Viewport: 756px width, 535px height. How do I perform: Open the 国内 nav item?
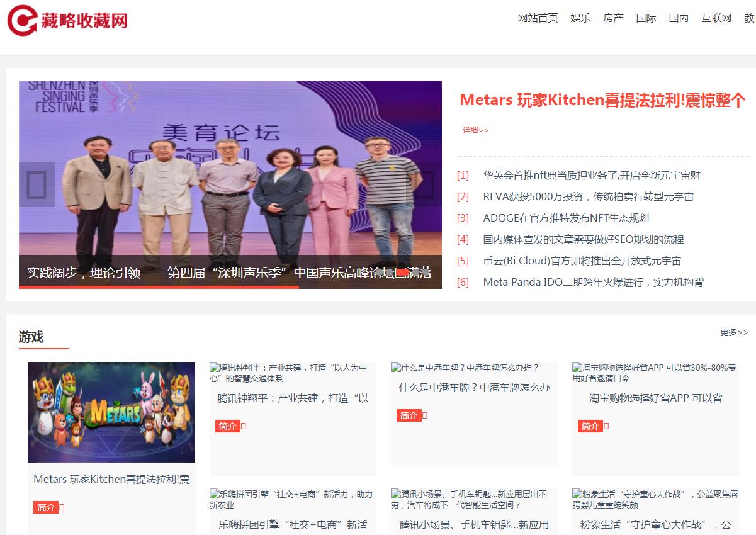tap(679, 18)
